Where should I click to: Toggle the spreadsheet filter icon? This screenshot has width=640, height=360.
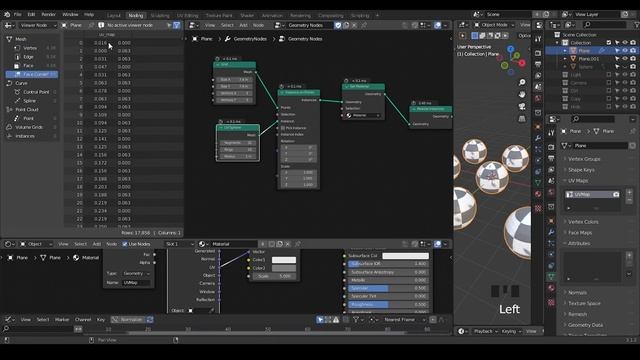(176, 25)
